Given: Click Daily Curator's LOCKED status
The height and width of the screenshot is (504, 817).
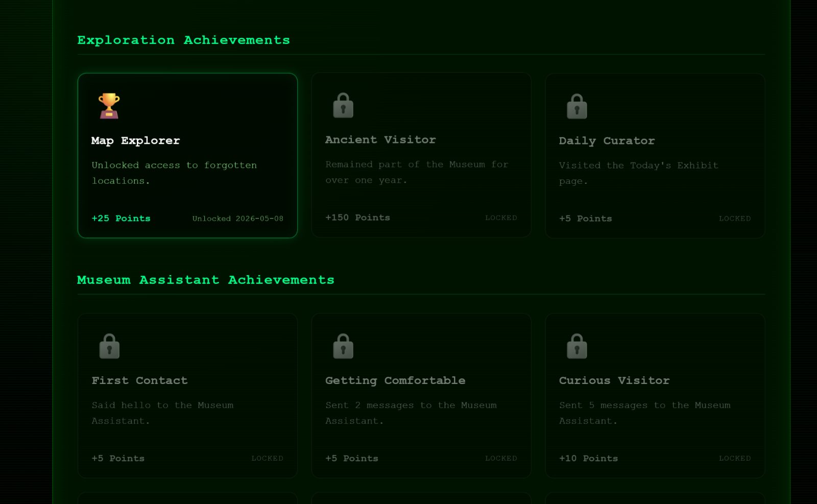Looking at the screenshot, I should pos(735,219).
